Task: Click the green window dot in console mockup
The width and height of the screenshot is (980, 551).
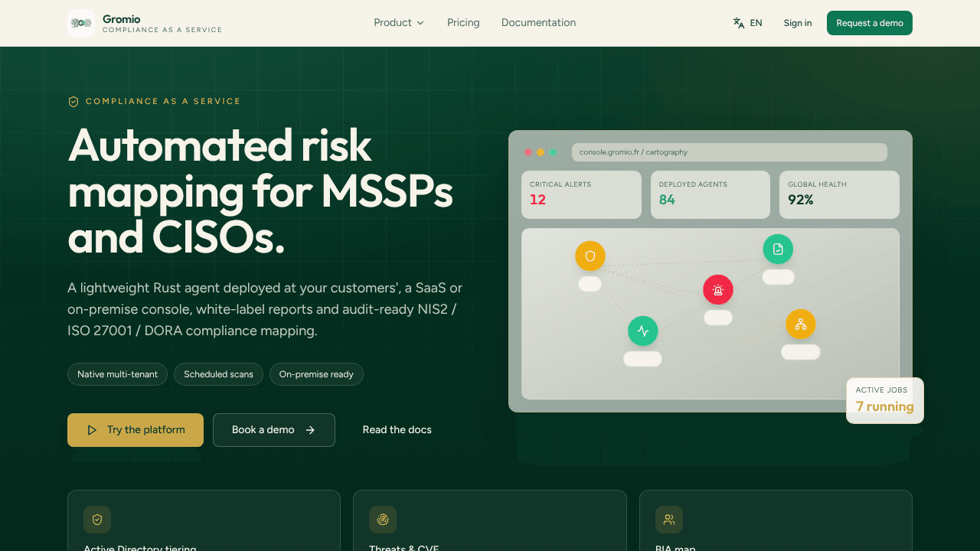Action: point(553,152)
